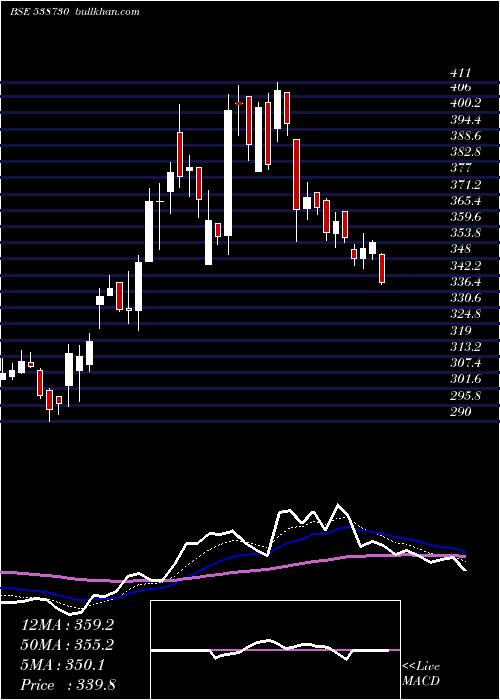
Task: Click the 365.4 price level label
Action: click(x=466, y=201)
